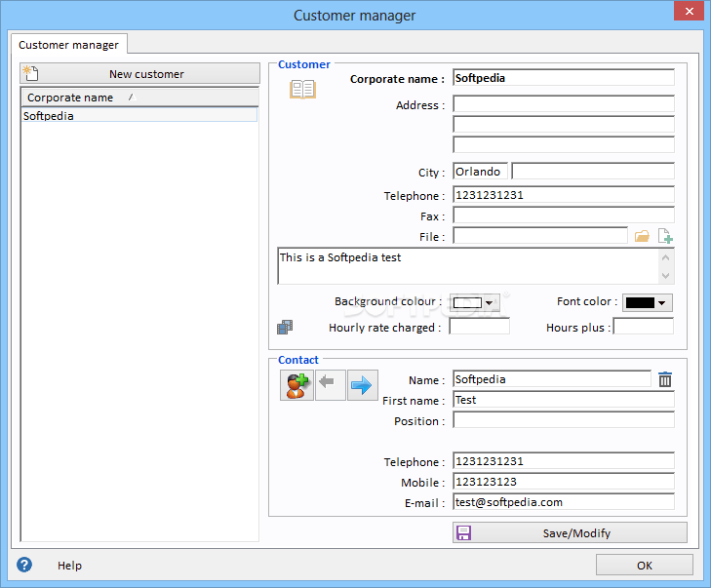This screenshot has height=588, width=711.
Task: Select the Customer manager tab
Action: click(69, 45)
